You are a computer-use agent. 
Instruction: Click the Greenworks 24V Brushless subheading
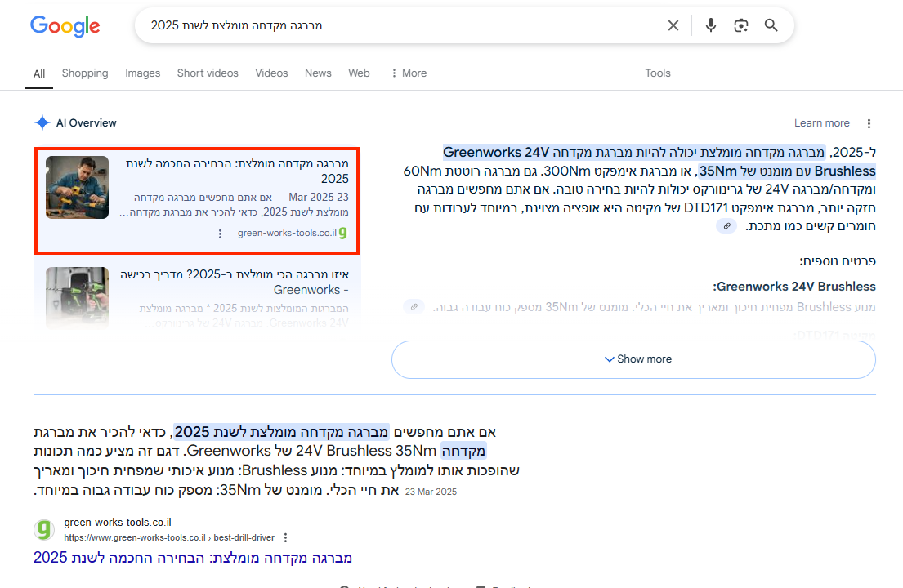point(794,287)
